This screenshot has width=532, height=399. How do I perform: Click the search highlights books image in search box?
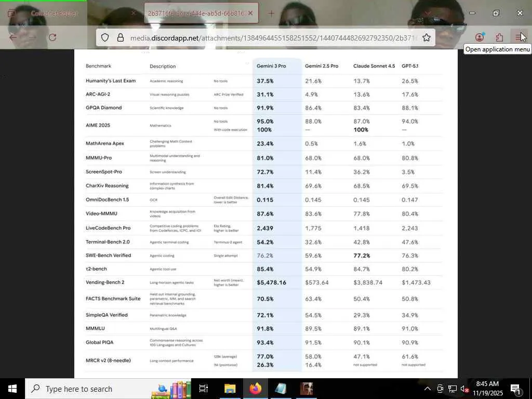pos(171,390)
